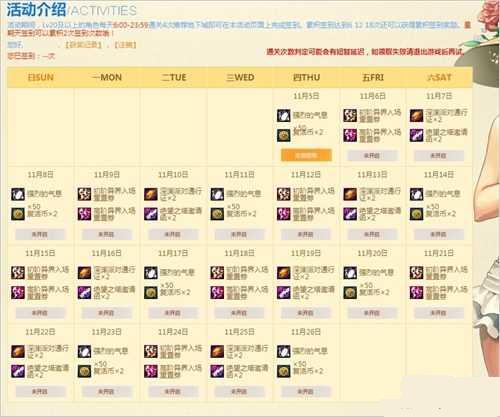Viewport: 500px width, 417px height.
Task: Select the abyss party pass icon on November 7
Action: coord(417,116)
